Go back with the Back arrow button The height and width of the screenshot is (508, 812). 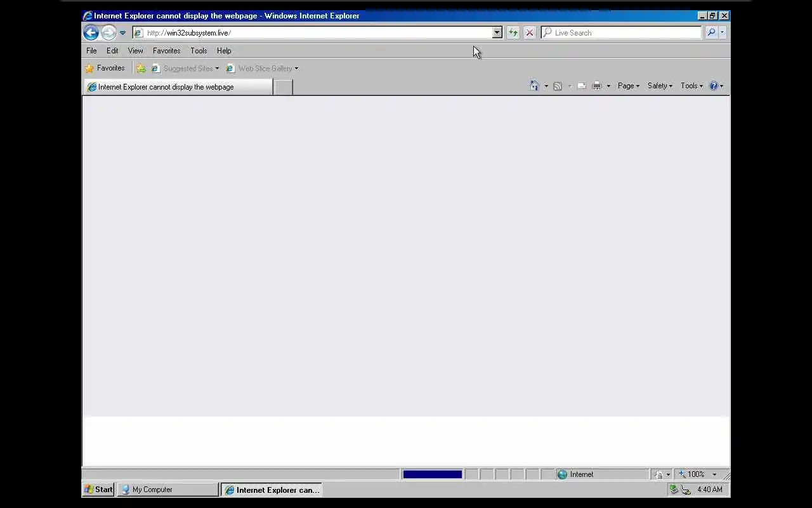(91, 32)
